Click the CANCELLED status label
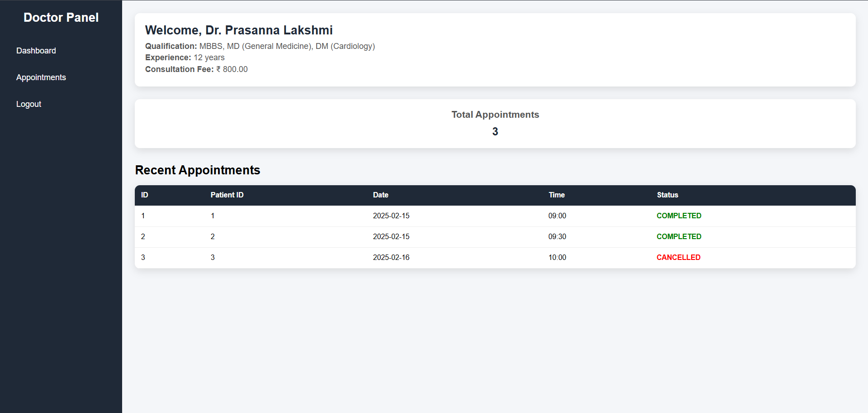Image resolution: width=868 pixels, height=413 pixels. (x=678, y=258)
